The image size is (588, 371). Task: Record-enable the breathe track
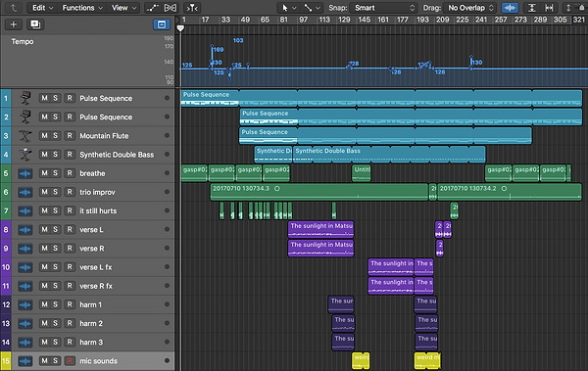70,173
